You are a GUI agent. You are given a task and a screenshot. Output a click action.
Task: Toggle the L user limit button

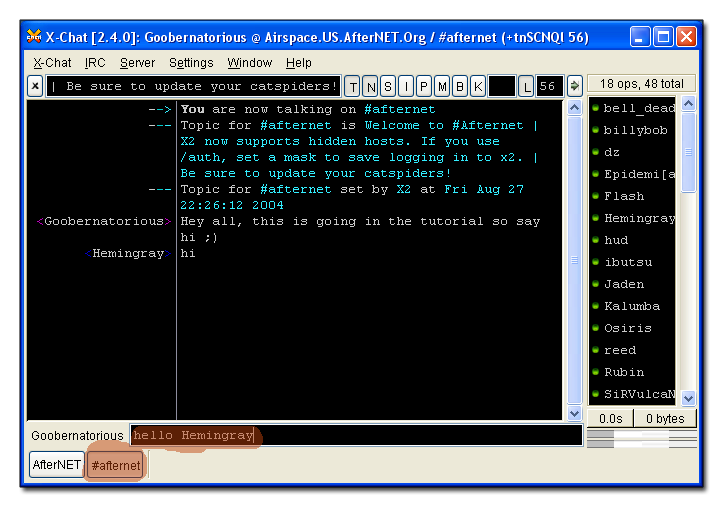tap(526, 86)
